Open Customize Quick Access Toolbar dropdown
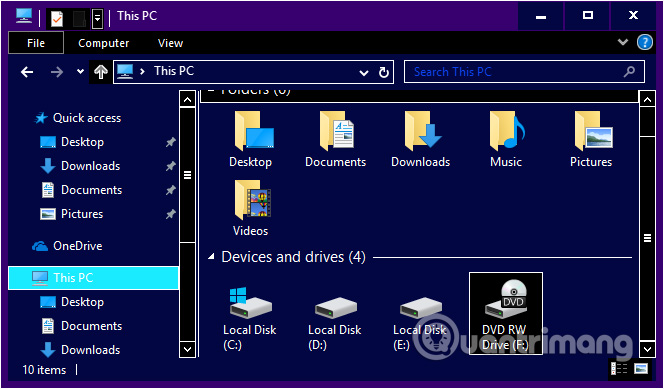 [97, 19]
